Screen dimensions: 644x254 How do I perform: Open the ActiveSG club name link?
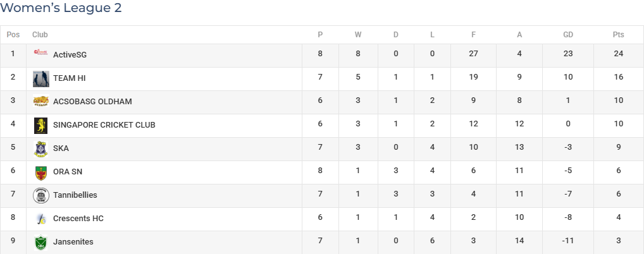click(70, 54)
